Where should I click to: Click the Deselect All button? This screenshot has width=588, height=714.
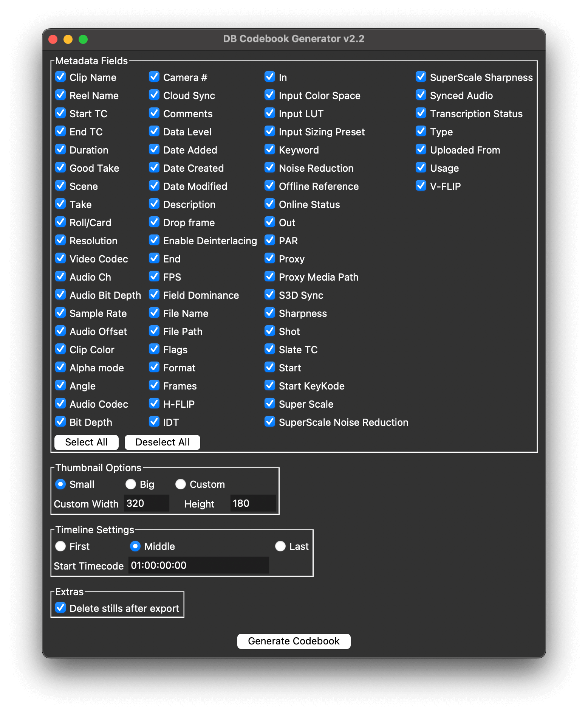pos(162,442)
